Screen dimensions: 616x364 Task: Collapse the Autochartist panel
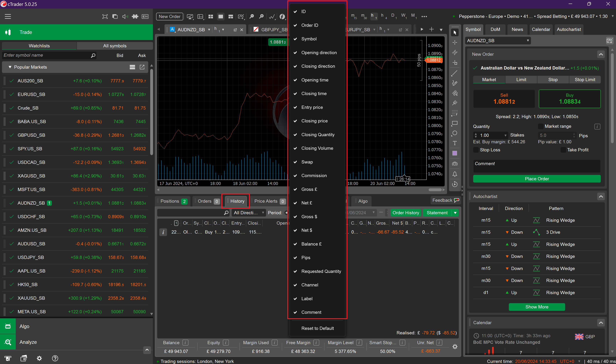pyautogui.click(x=601, y=196)
